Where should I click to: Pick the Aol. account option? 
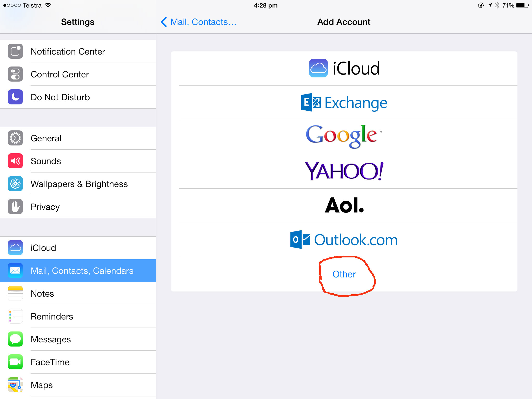click(x=344, y=205)
